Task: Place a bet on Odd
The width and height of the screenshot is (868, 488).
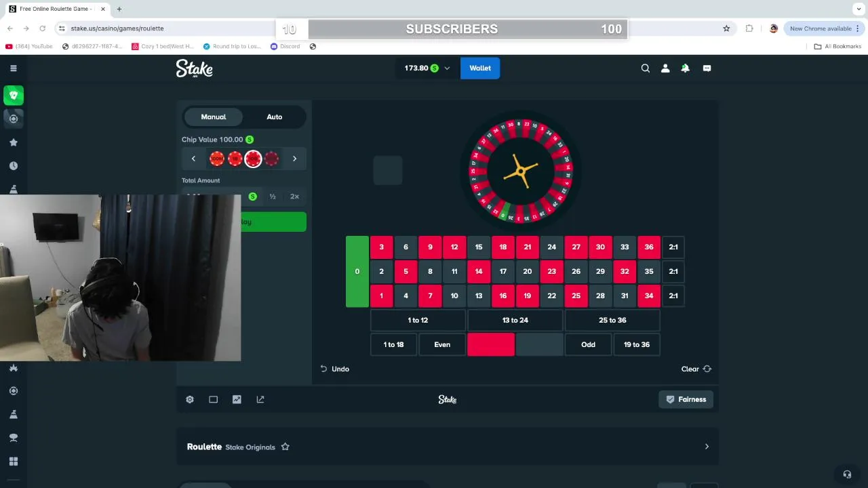Action: [588, 344]
